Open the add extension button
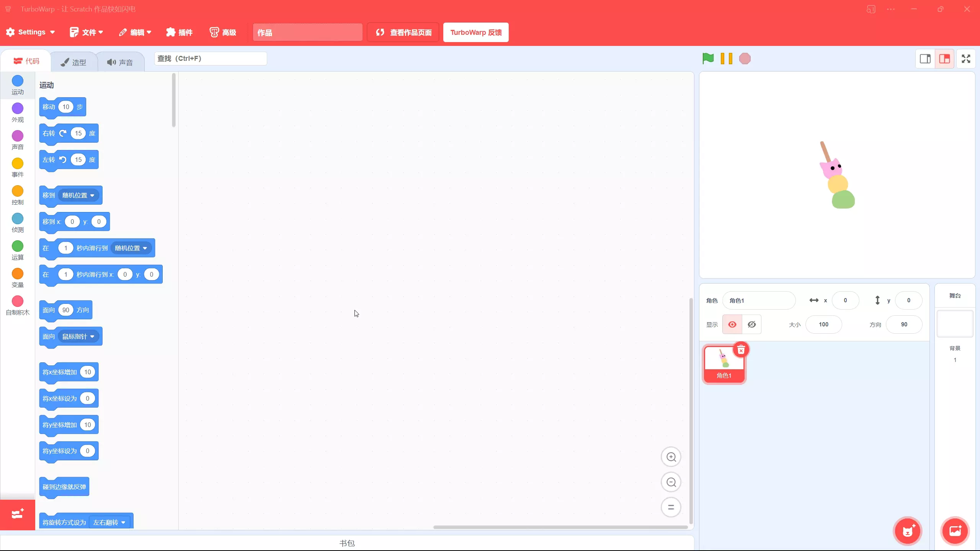The width and height of the screenshot is (980, 551). coord(17,514)
